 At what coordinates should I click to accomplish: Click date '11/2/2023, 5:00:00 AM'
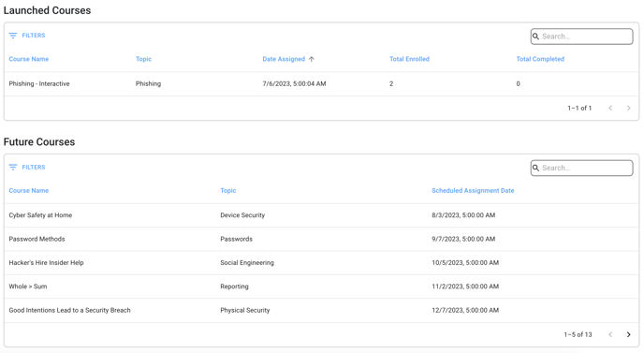pos(465,287)
